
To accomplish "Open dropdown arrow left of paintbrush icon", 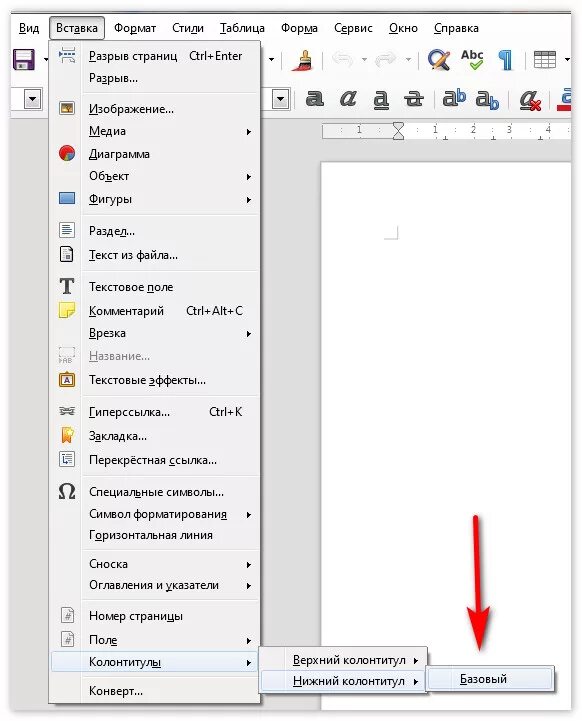I will [272, 60].
